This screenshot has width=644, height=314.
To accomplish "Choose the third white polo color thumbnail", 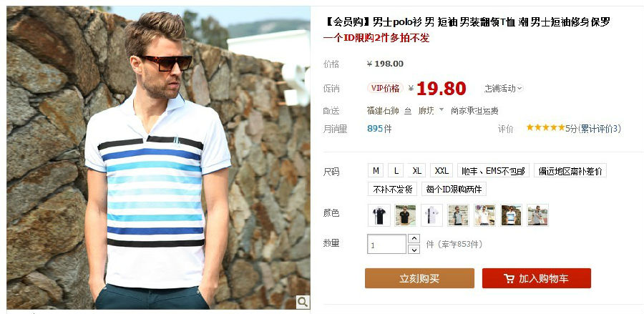I will 431,215.
